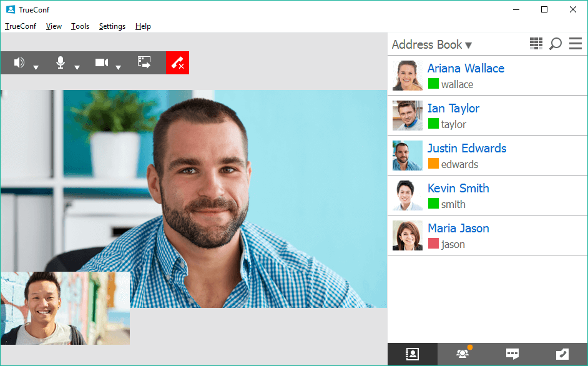Select contact Justin Edwards
Screen dimensions: 588x366
pyautogui.click(x=488, y=156)
